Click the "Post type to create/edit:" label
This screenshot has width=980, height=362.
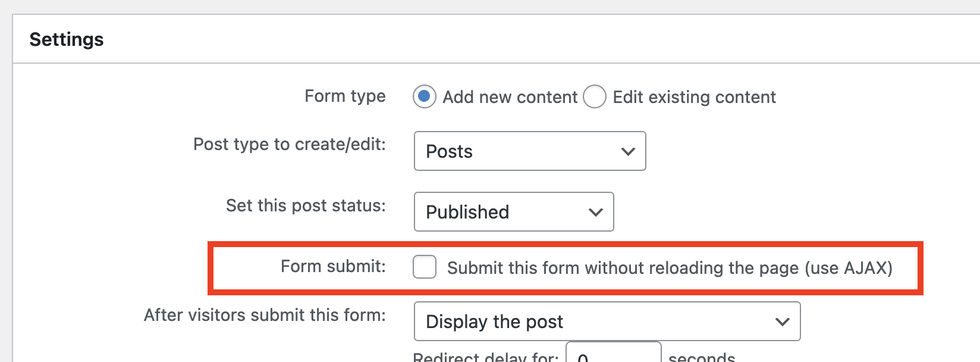[290, 144]
